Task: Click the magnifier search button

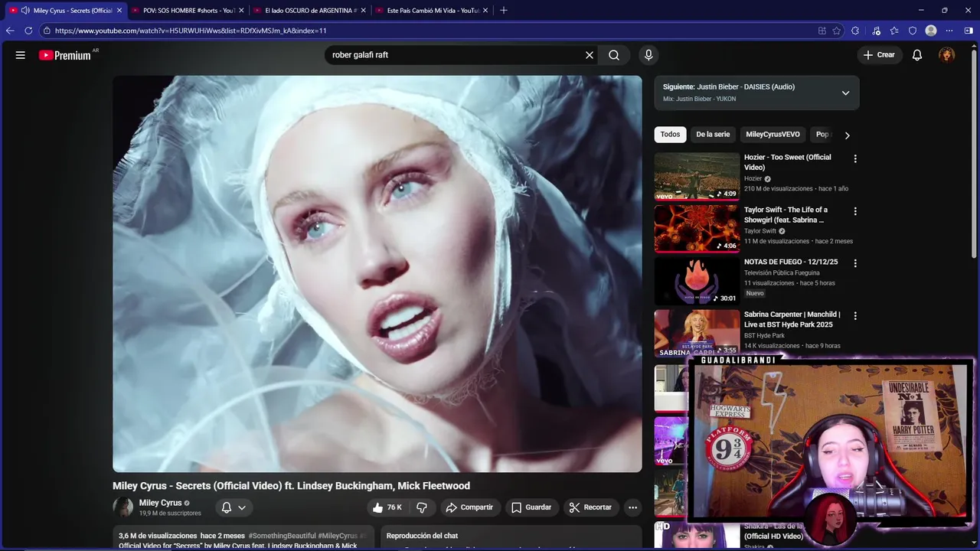Action: point(614,55)
